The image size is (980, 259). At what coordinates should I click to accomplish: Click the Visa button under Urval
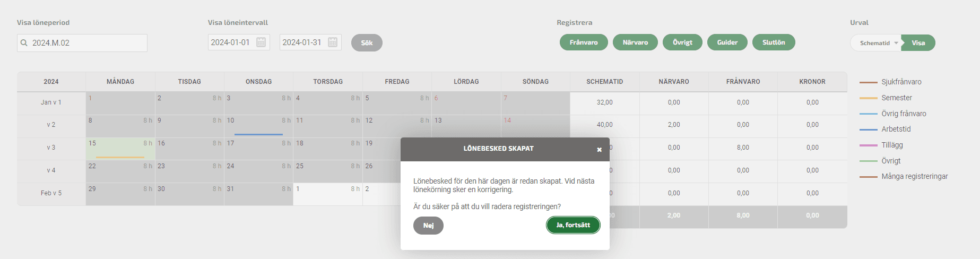918,43
